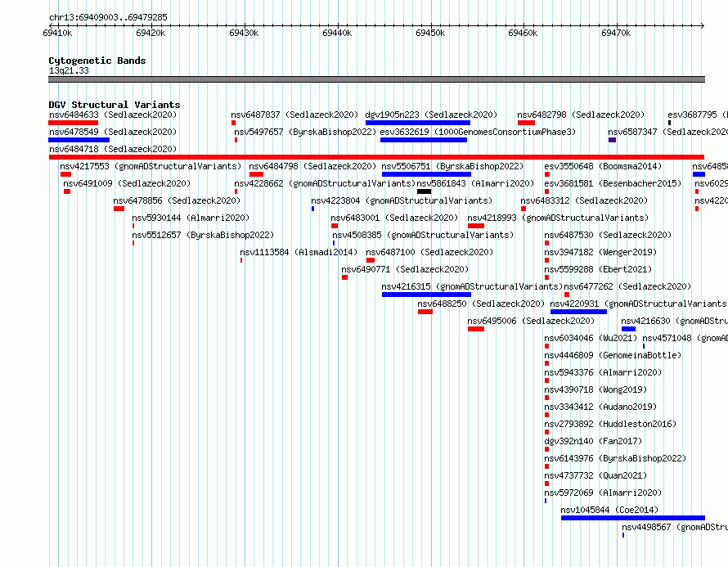The image size is (728, 567).
Task: Click the purple bar under nsv6587347
Action: [x=612, y=140]
